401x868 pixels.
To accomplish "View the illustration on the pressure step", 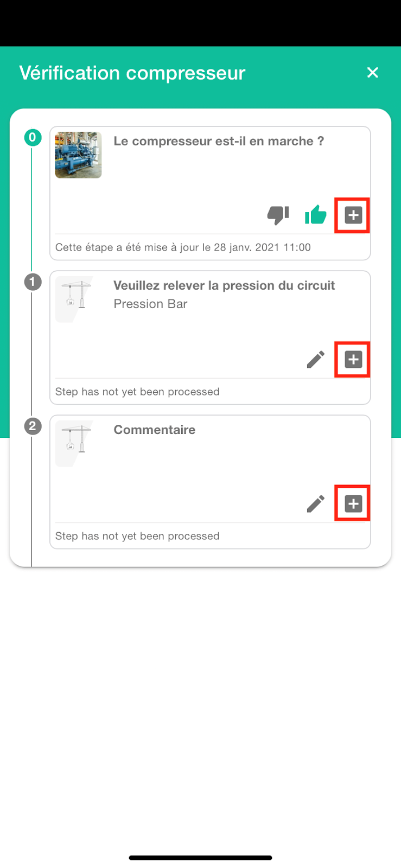I will pos(74,299).
